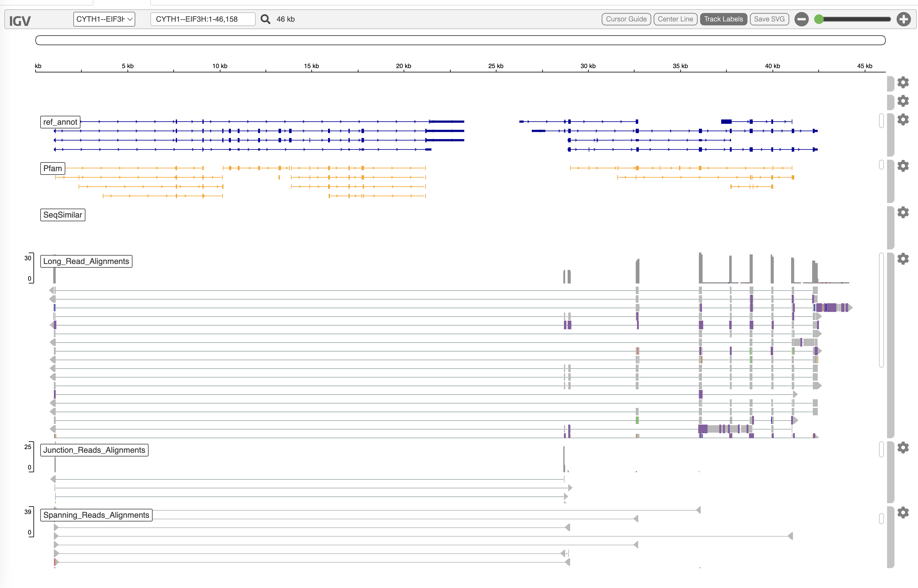Open Junction_Reads_Alignments track gear menu
This screenshot has height=588, width=918.
pos(903,447)
